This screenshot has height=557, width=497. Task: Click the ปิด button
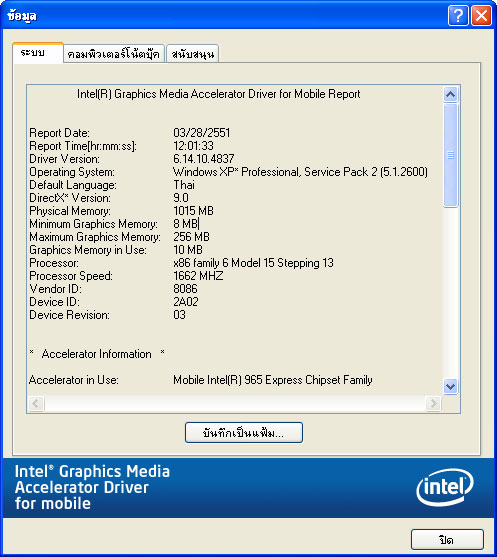point(447,540)
